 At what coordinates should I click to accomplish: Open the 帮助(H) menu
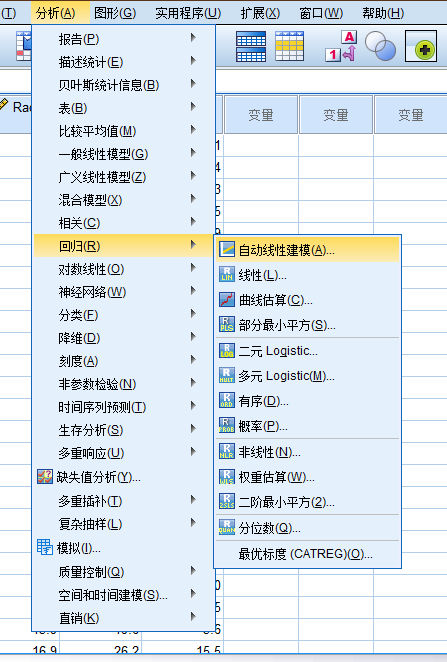point(383,13)
